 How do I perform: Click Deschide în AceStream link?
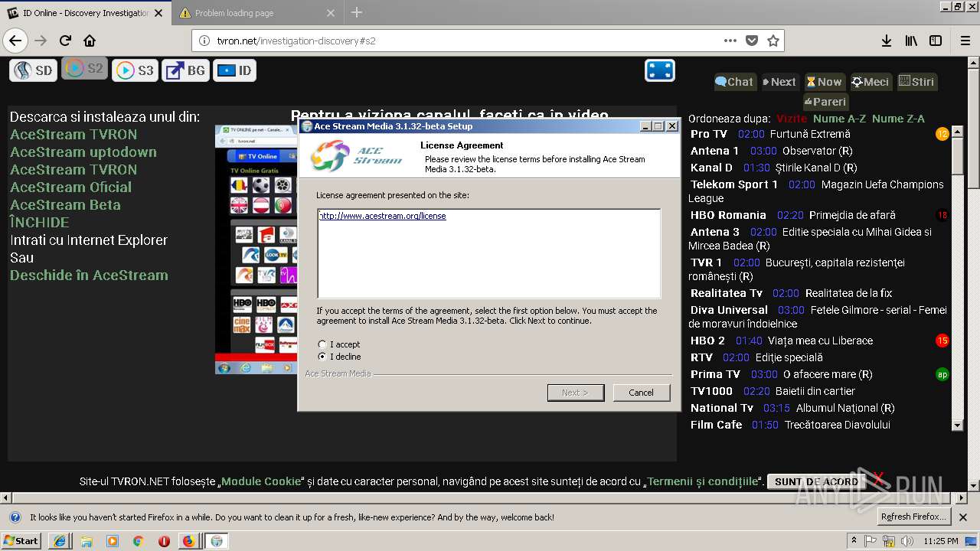point(89,275)
